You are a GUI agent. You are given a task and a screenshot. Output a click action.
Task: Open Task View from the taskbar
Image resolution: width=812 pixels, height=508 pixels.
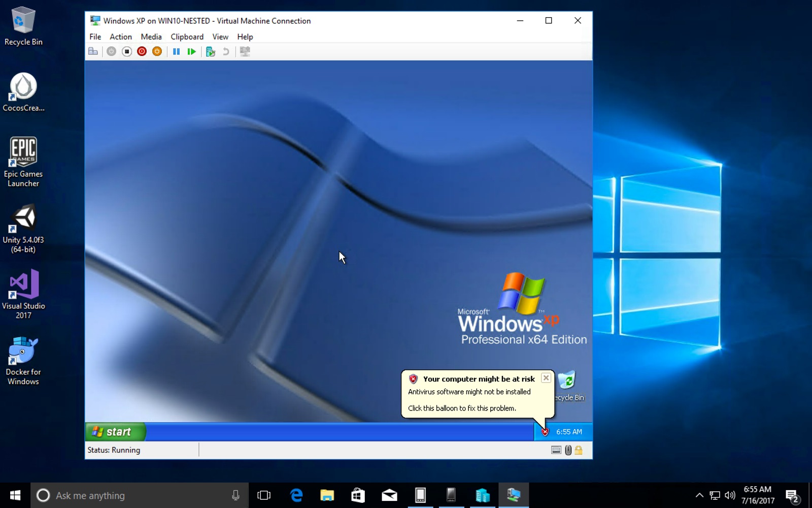[x=264, y=495]
